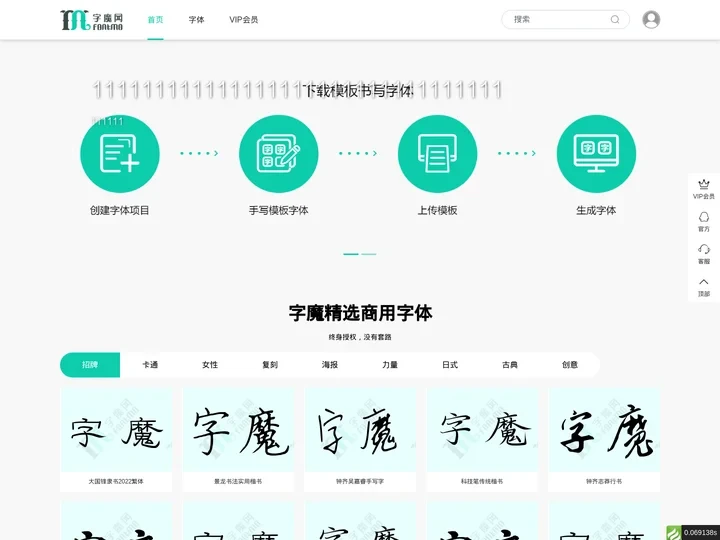
Task: Click the 上传模板 circle icon
Action: click(438, 153)
